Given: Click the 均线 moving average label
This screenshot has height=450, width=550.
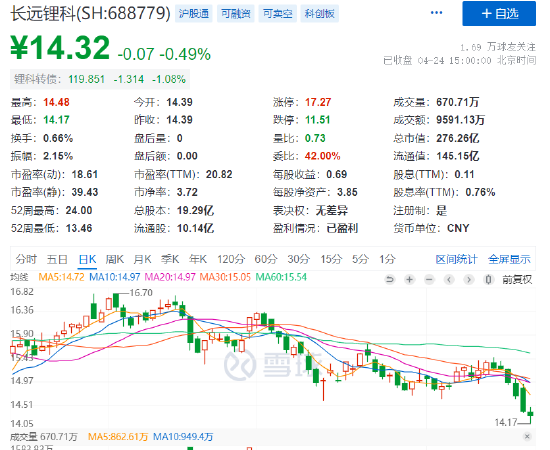Looking at the screenshot, I should (19, 277).
